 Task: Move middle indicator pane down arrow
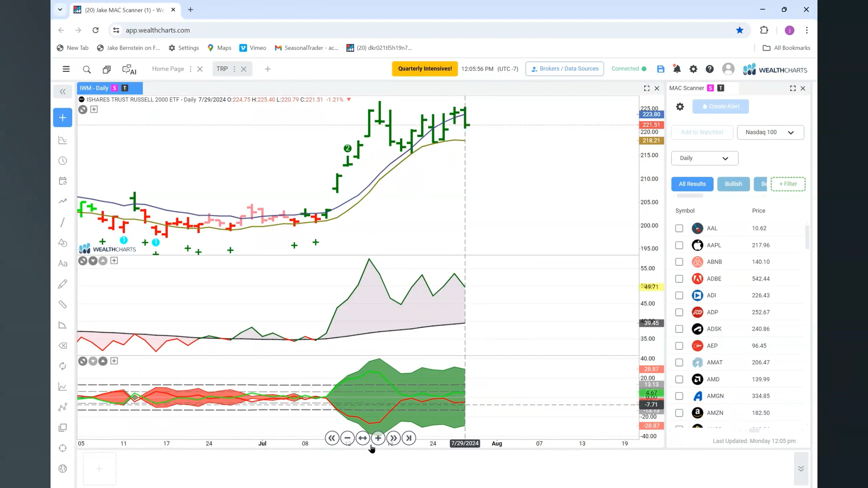(x=93, y=261)
